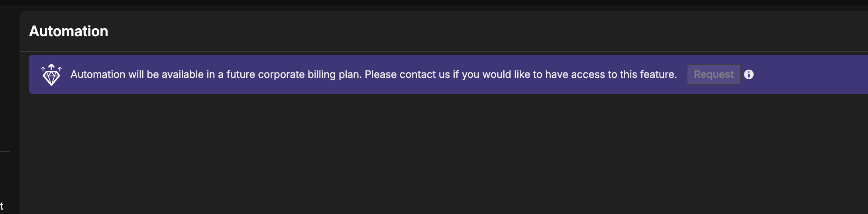Open the info circle icon beside Request
Screen dimensions: 868x214
click(749, 74)
